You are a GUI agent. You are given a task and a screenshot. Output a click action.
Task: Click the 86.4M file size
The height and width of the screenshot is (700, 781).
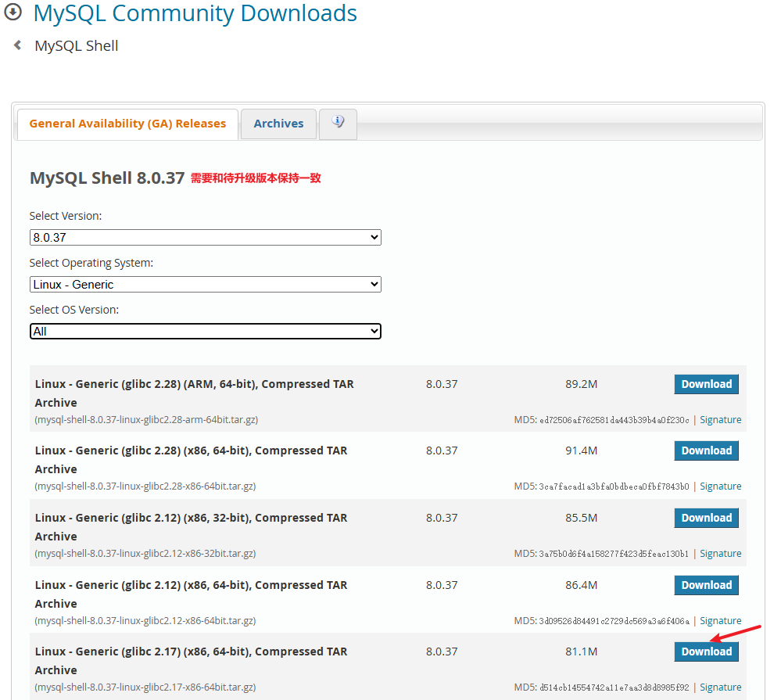pos(581,585)
